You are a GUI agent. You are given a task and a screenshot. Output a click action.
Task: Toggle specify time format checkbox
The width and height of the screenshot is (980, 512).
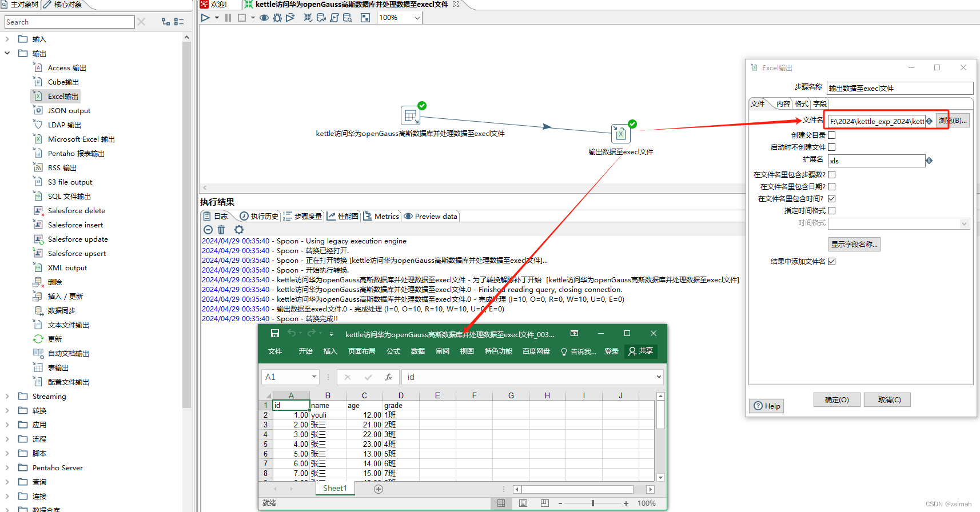pos(832,211)
